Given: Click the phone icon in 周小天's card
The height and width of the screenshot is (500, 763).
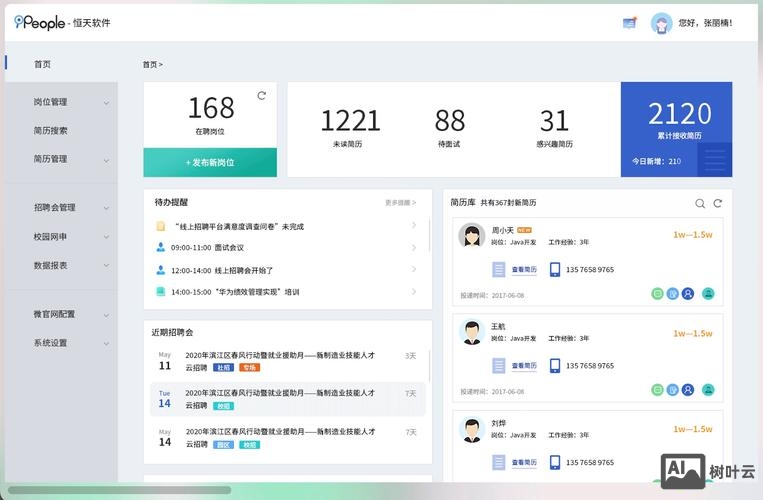Looking at the screenshot, I should pyautogui.click(x=555, y=269).
